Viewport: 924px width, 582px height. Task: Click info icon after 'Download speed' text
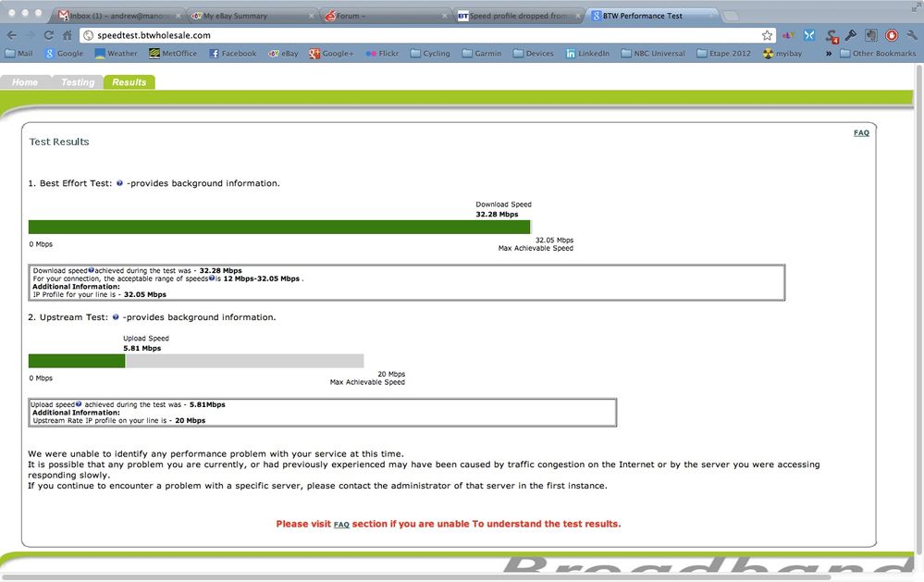click(91, 270)
